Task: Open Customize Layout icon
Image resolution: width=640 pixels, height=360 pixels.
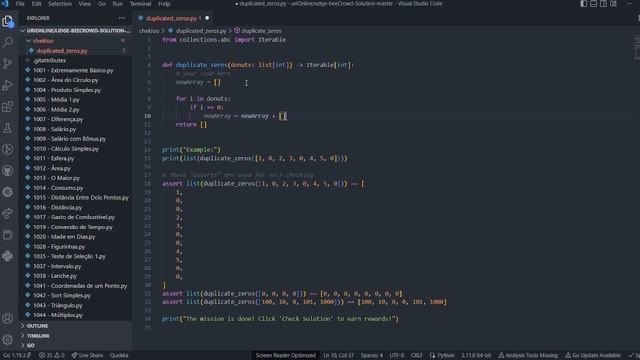Action: click(613, 4)
